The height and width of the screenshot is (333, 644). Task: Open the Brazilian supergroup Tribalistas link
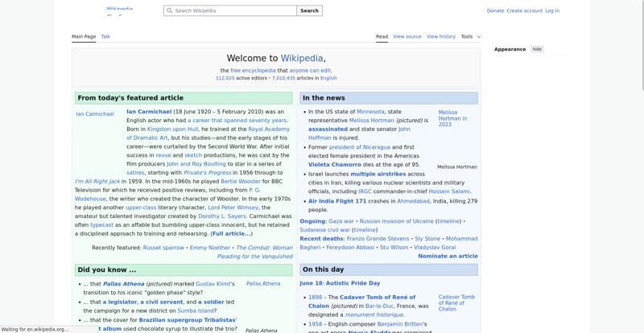[x=188, y=320]
